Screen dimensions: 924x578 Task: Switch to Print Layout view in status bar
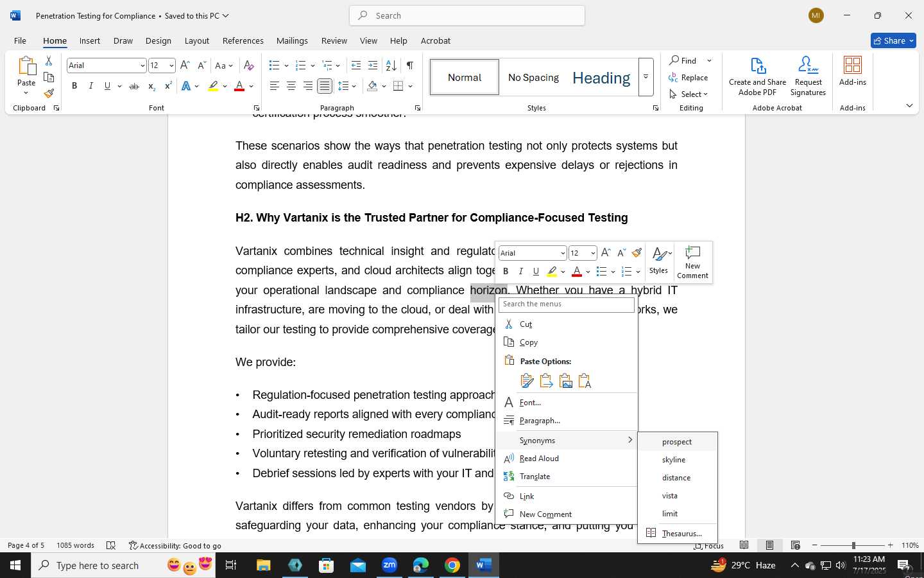coord(769,545)
